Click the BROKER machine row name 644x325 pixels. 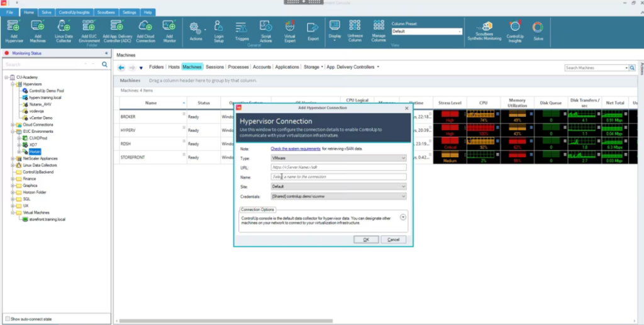[128, 117]
